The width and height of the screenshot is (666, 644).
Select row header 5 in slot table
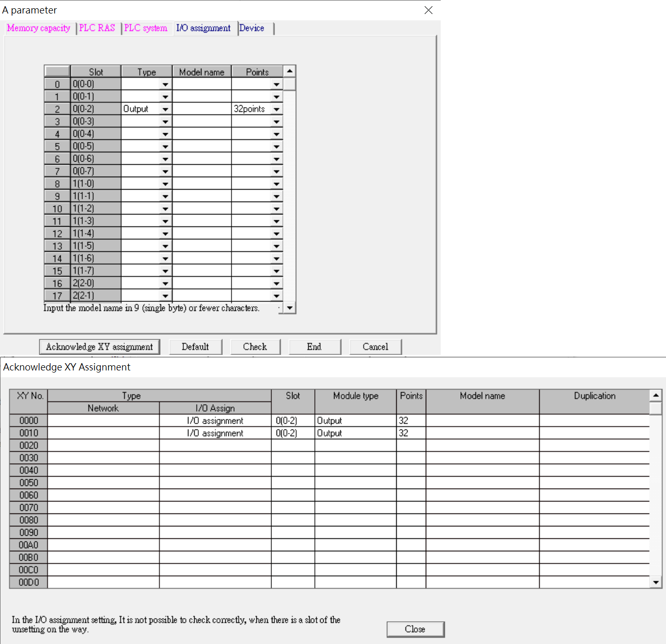coord(57,147)
